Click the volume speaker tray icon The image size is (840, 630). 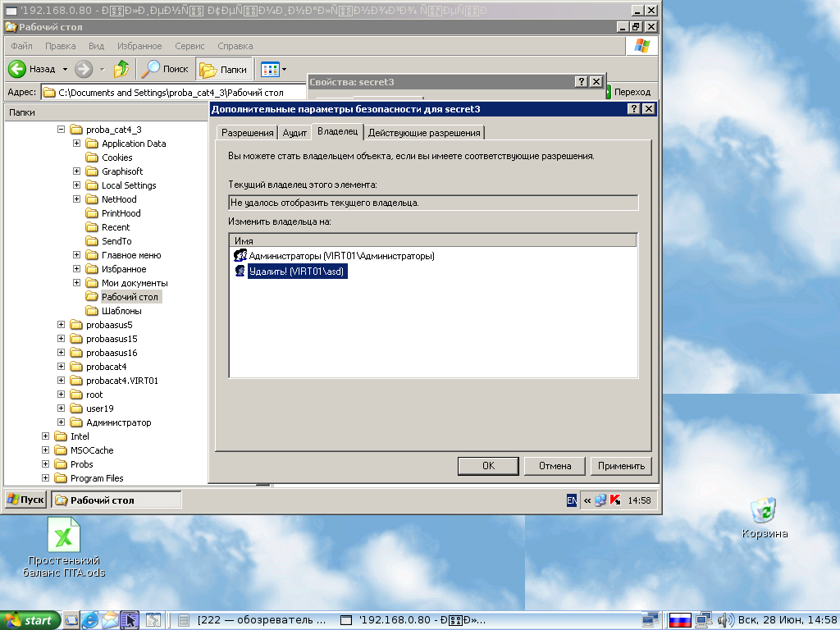click(725, 620)
